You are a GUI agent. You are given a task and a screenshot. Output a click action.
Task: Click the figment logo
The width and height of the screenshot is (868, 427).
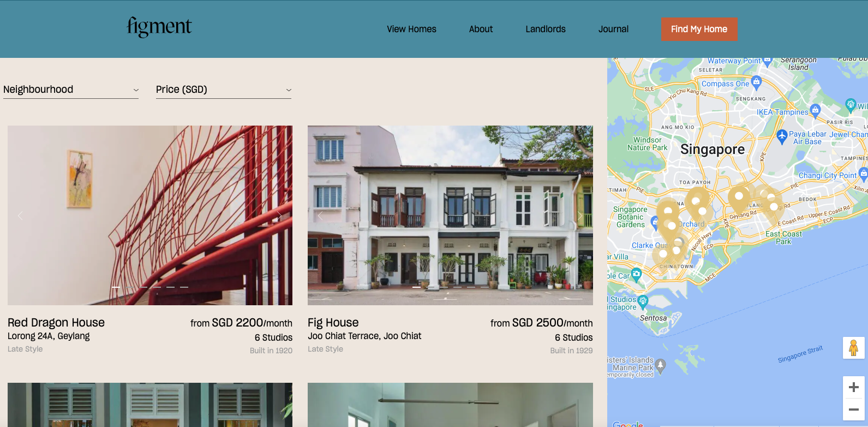click(159, 27)
